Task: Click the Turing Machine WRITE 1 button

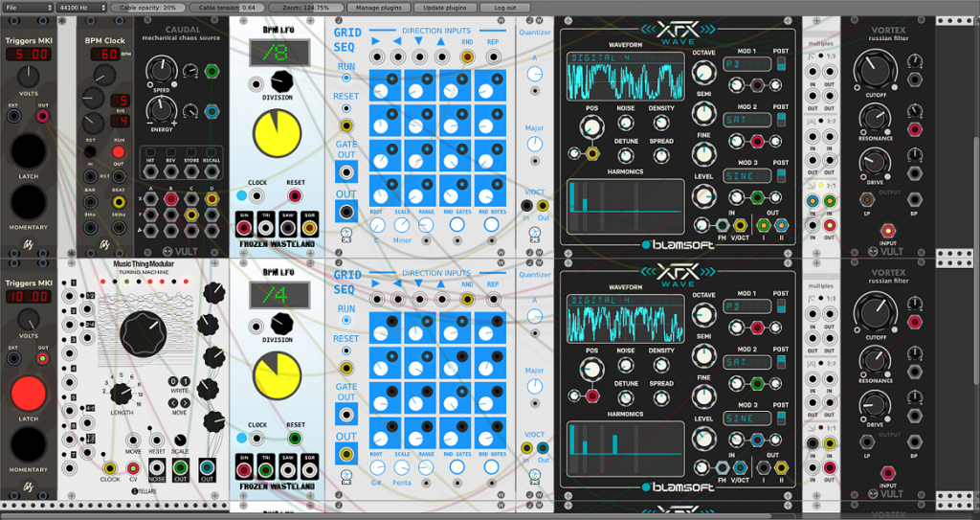Action: point(185,381)
